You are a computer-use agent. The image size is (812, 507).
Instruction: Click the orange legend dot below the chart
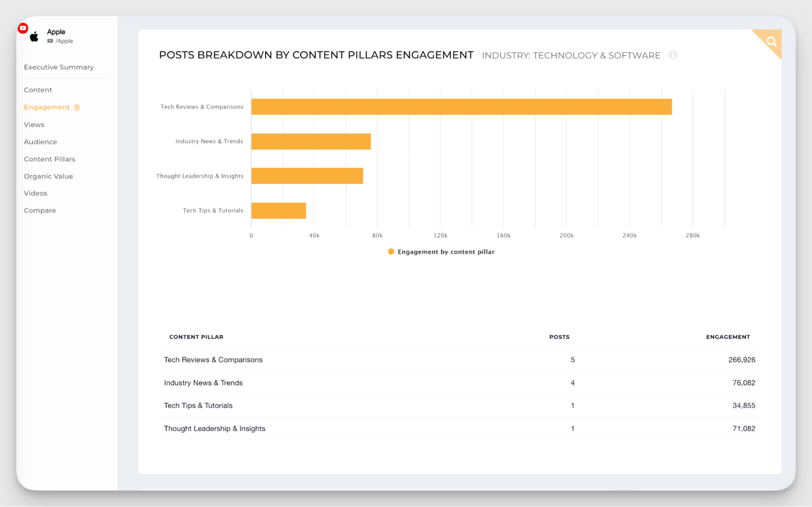pyautogui.click(x=391, y=251)
